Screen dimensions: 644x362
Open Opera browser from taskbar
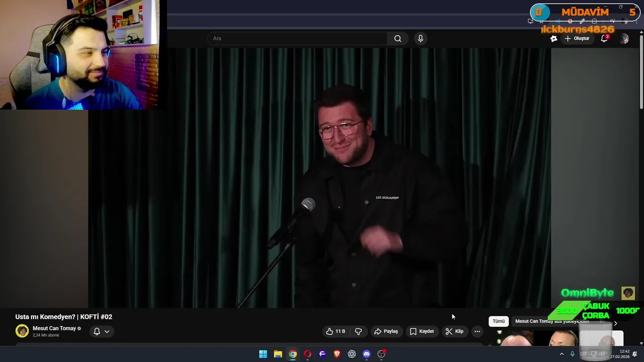click(x=307, y=354)
